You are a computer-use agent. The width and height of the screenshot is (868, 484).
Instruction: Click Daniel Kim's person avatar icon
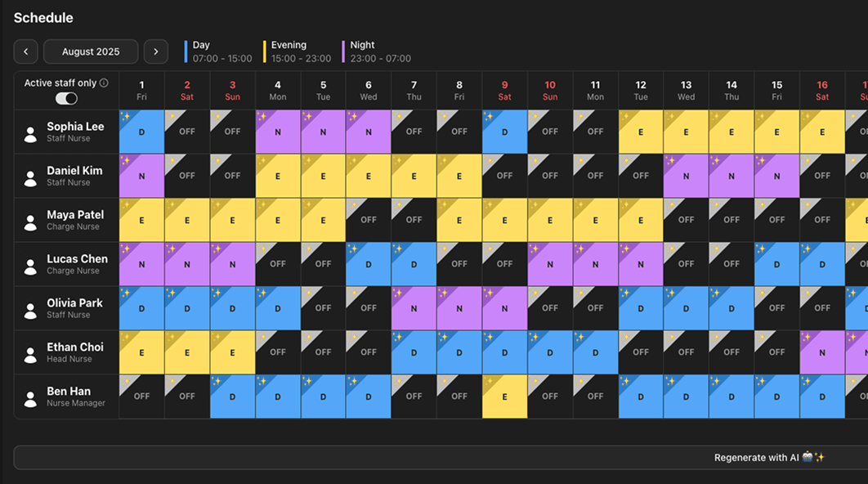click(31, 177)
